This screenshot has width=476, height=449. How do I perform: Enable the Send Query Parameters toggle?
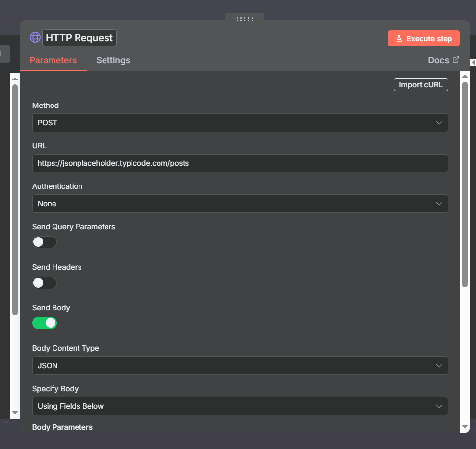[45, 242]
